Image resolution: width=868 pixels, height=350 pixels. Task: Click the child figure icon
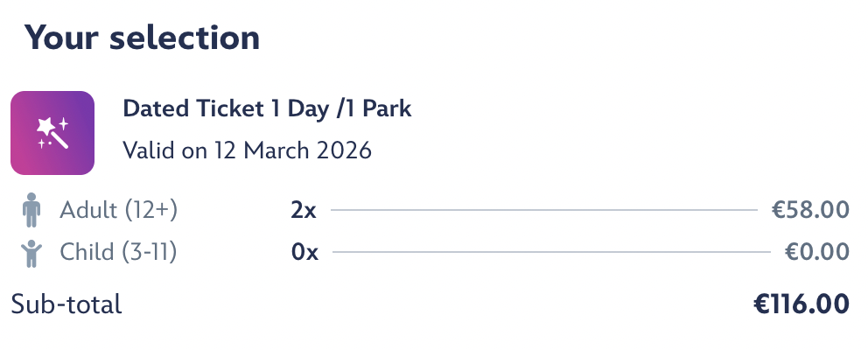(30, 253)
